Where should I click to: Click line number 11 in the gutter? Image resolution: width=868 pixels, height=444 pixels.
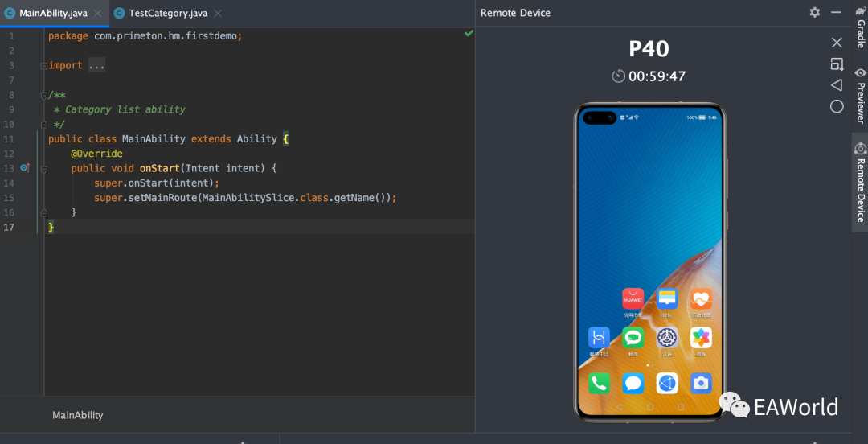coord(8,138)
